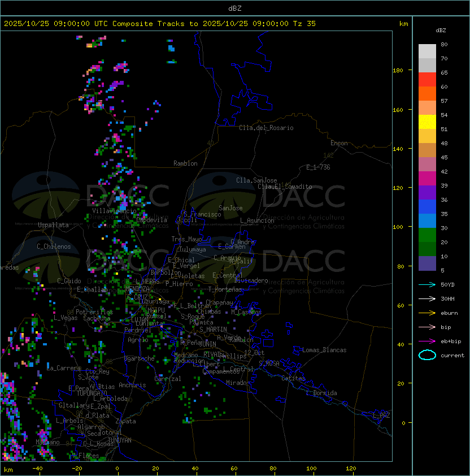470x476 pixels.
Task: Click the 'Villavicencio' map label
Action: [114, 211]
